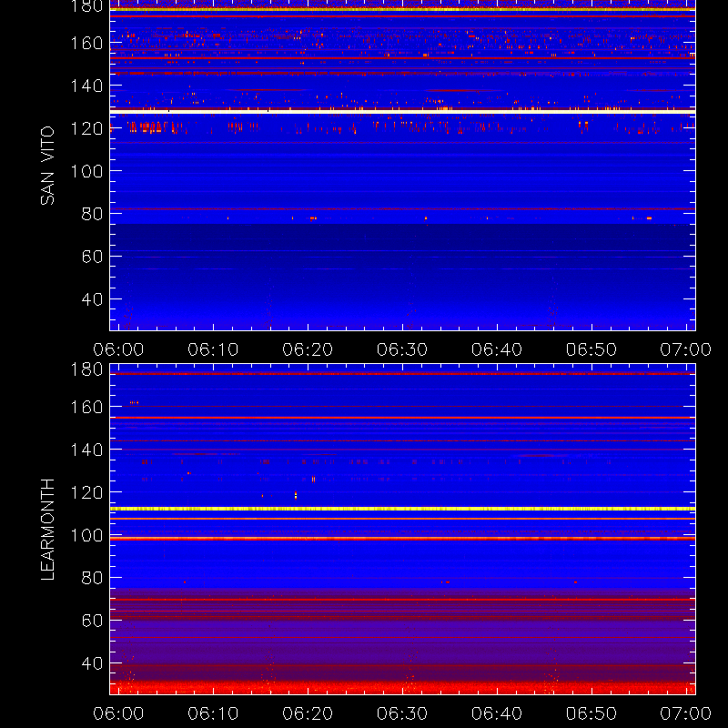This screenshot has height=728, width=728.
Task: Select the 06:30 time label under San Vito plot
Action: point(402,349)
